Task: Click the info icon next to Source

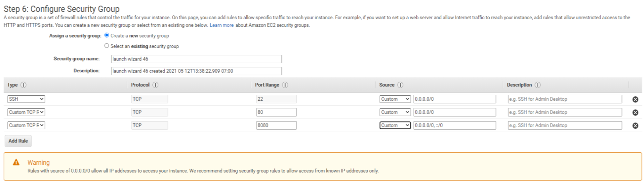Action: pos(400,85)
